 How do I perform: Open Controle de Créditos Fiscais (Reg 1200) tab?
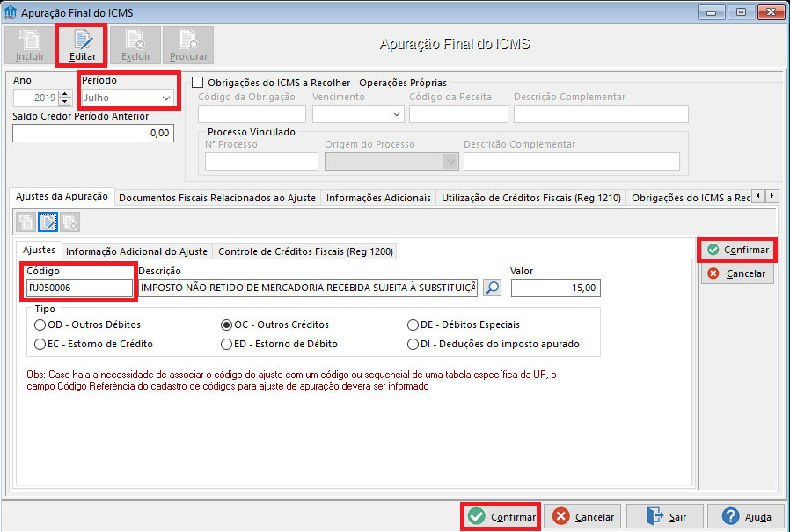coord(305,251)
